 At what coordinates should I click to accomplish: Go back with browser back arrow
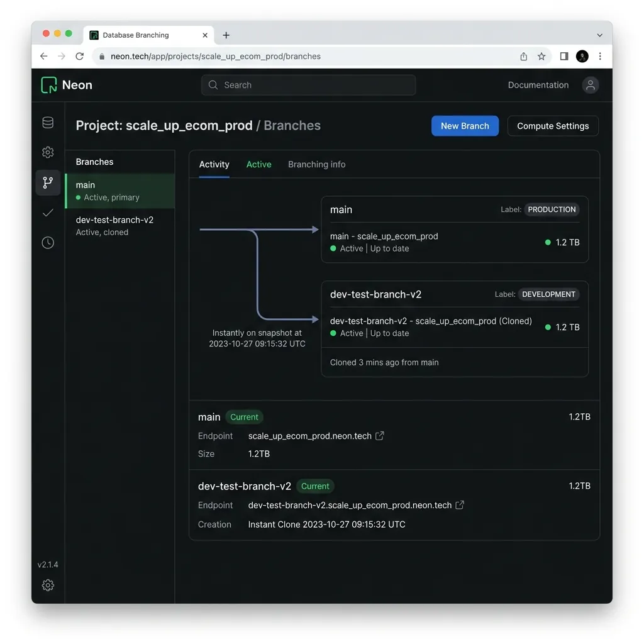(44, 56)
